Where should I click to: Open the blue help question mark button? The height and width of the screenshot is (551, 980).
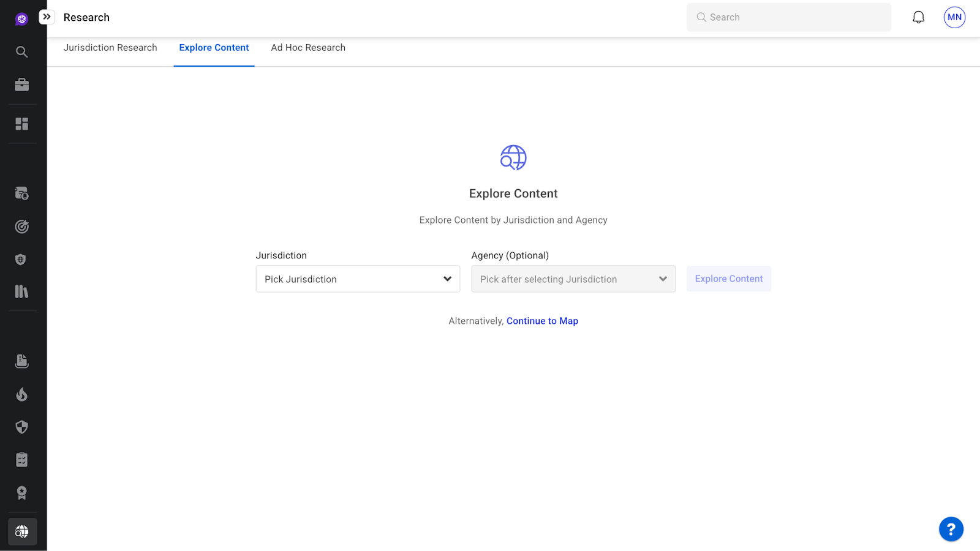951,529
